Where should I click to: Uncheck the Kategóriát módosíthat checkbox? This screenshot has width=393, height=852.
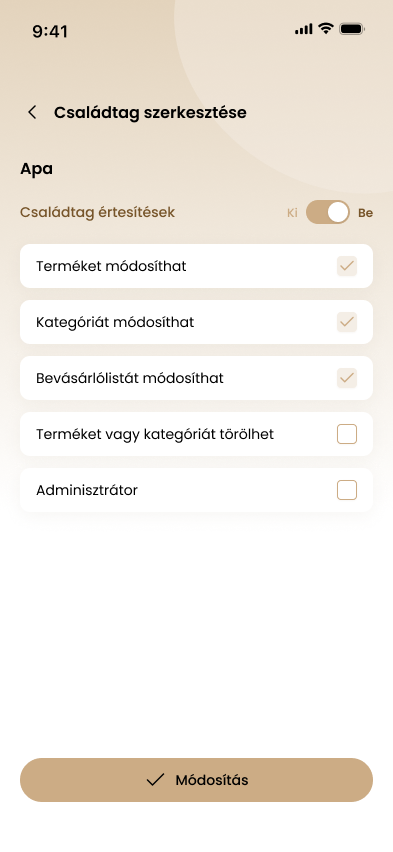pyautogui.click(x=347, y=322)
